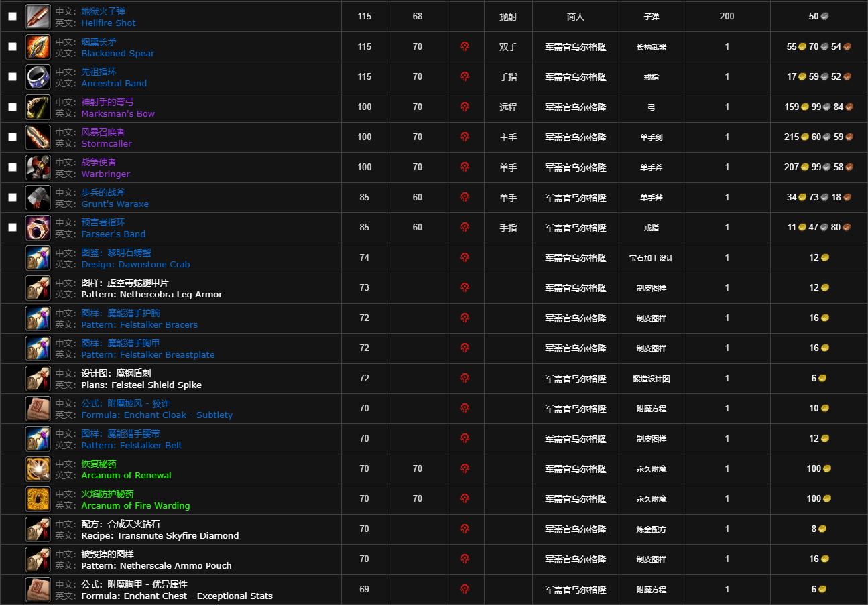This screenshot has width=868, height=605.
Task: Open the Ancestral Band ring icon
Action: click(38, 77)
